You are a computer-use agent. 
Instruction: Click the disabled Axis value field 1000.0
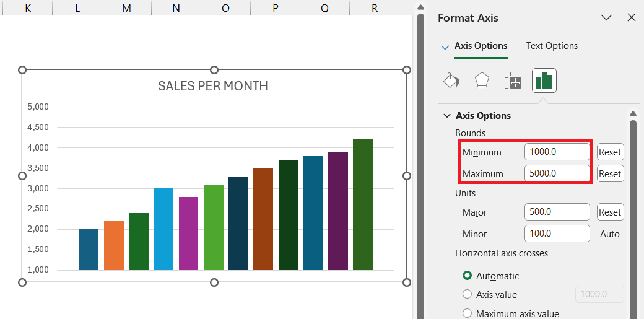point(600,294)
